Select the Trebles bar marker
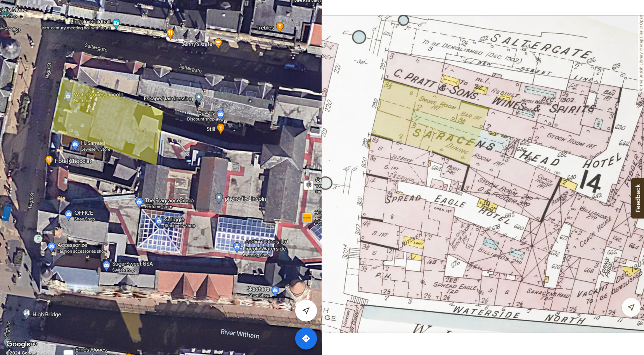644x355 pixels. click(279, 27)
